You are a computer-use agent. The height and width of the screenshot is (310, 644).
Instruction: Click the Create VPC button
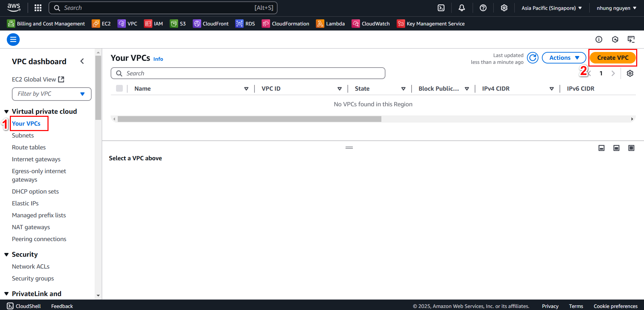(613, 58)
